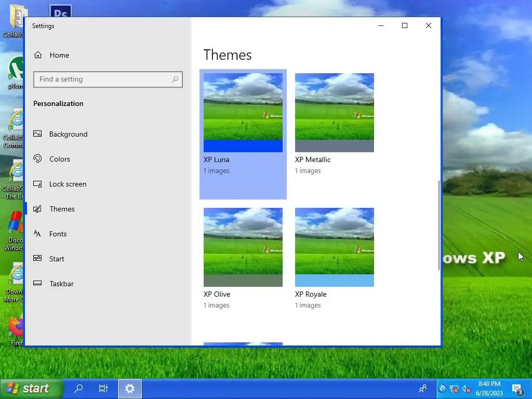Close the Settings window
Viewport: 532px width, 399px height.
pos(429,25)
